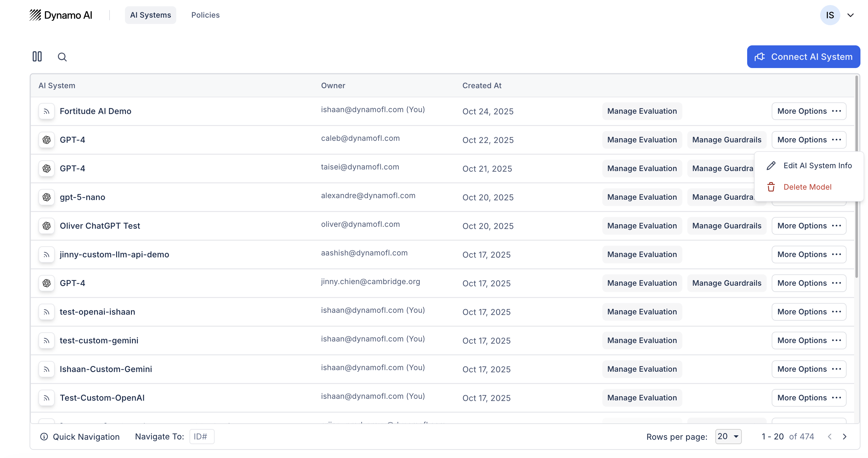The height and width of the screenshot is (458, 868).
Task: Open the search magnifier icon
Action: pyautogui.click(x=62, y=57)
